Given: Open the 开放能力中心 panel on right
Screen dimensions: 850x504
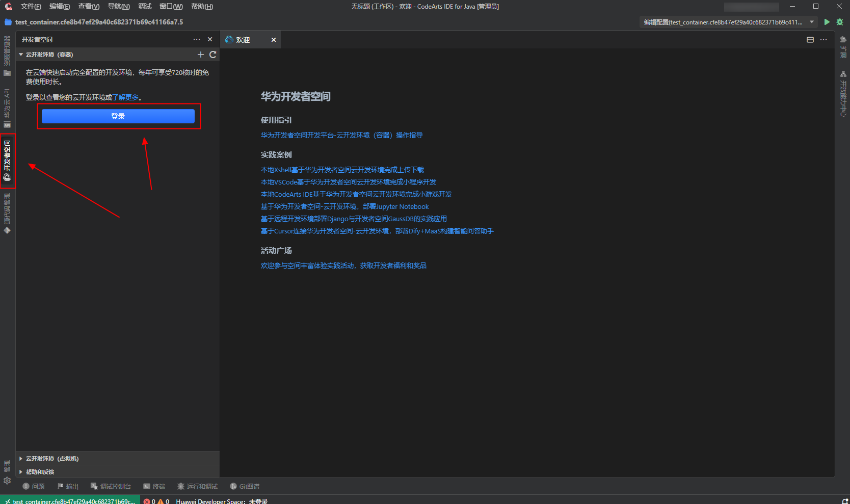Looking at the screenshot, I should coord(843,94).
